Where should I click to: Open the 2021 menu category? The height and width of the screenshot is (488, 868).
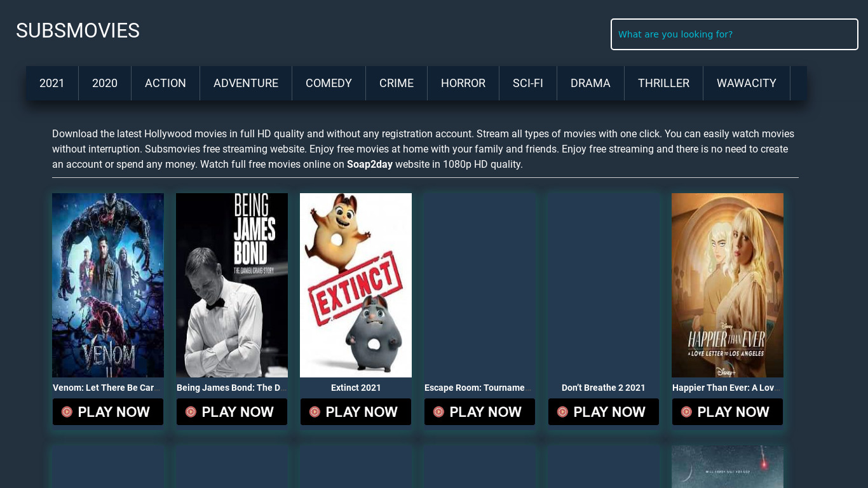(x=52, y=83)
